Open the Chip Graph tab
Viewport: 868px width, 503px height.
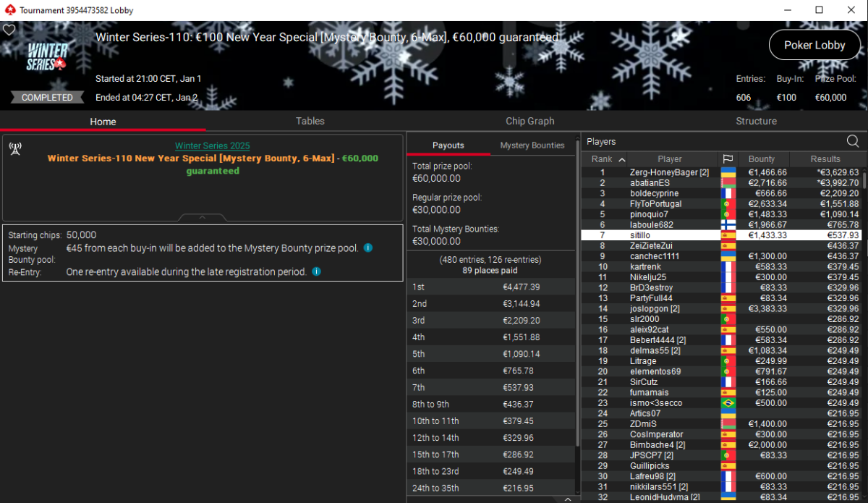(529, 121)
